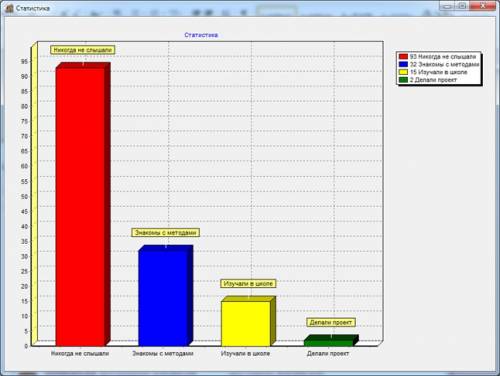Minimize the Статистика window

(x=447, y=6)
